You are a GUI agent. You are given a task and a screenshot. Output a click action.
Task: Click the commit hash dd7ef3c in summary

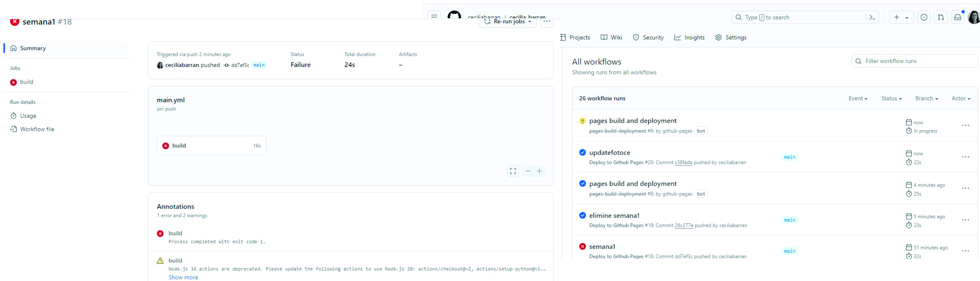[x=240, y=65]
